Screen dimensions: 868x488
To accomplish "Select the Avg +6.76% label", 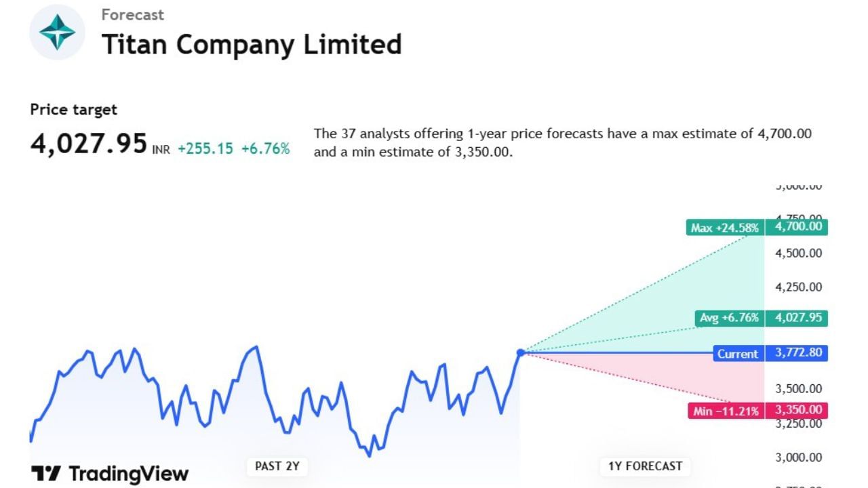I will click(x=729, y=317).
